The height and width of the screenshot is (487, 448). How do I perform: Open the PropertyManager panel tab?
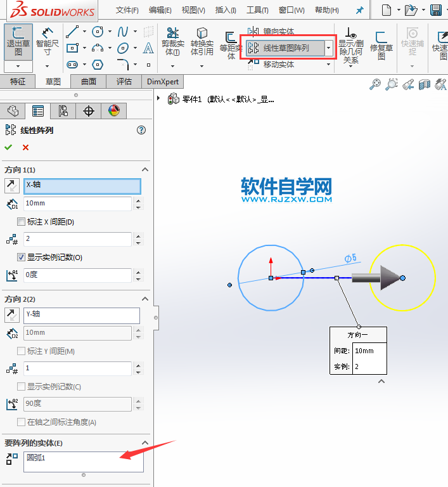38,110
